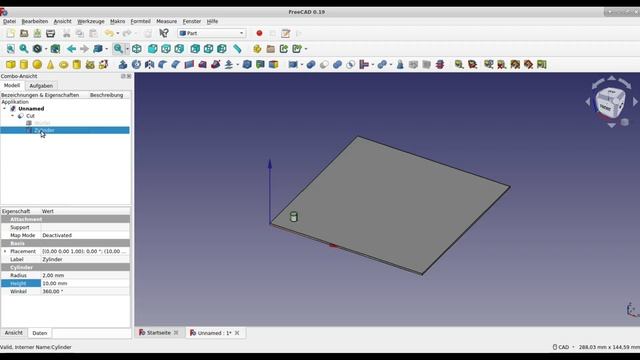Click the Boolean Union tool icon
The width and height of the screenshot is (640, 360).
pos(337,64)
